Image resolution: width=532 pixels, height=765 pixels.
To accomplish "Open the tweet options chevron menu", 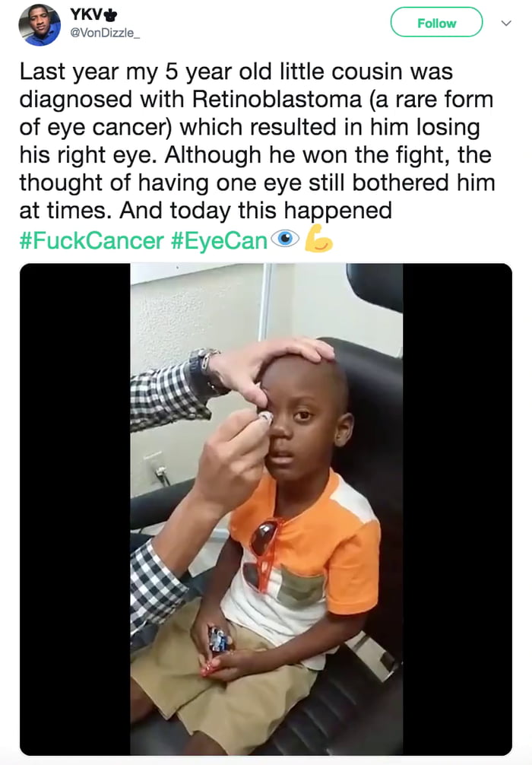I will [x=507, y=23].
